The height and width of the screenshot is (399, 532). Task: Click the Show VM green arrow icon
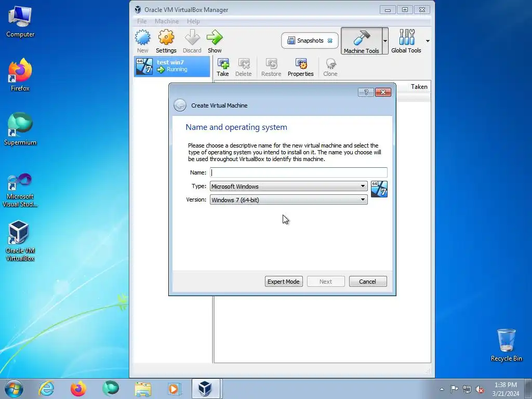click(215, 42)
